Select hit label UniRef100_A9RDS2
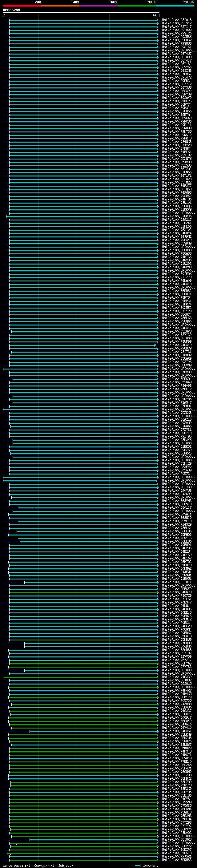The width and height of the screenshot is (197, 868). point(176,40)
